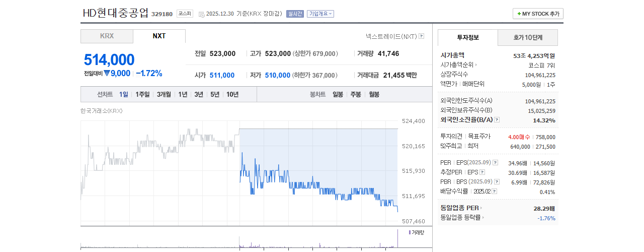The image size is (644, 252).
Task: Click the 상장주식수 value 104,961,225
Action: pyautogui.click(x=540, y=75)
